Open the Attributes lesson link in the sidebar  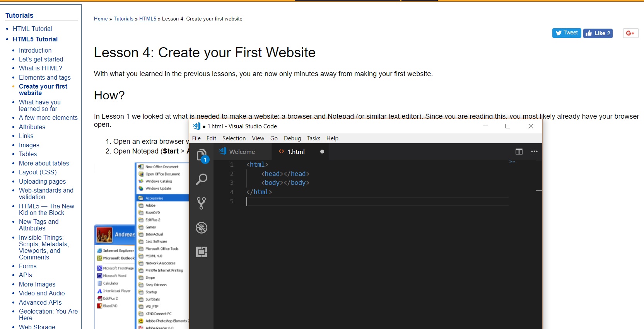pos(32,127)
